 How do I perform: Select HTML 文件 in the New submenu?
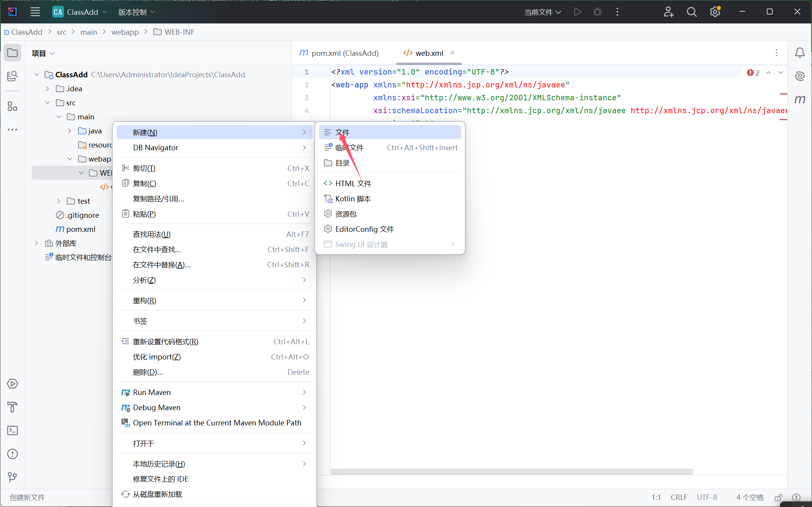pyautogui.click(x=353, y=183)
